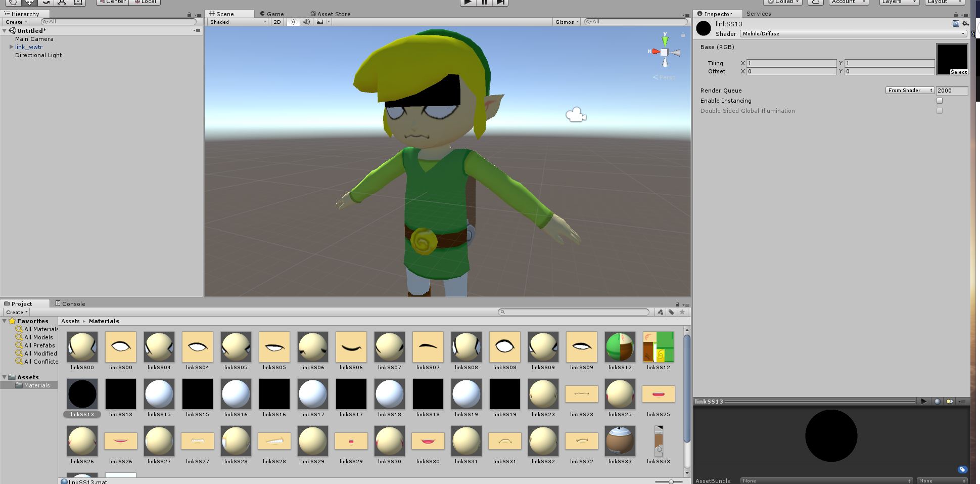Click the Step frame button in the toolbar
Viewport: 980px width, 484px height.
(500, 2)
